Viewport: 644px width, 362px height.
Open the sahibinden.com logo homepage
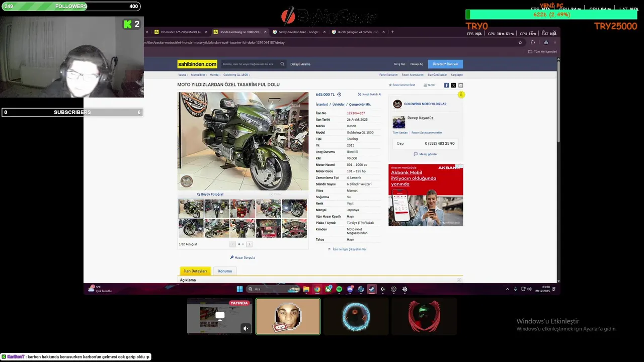coord(197,64)
